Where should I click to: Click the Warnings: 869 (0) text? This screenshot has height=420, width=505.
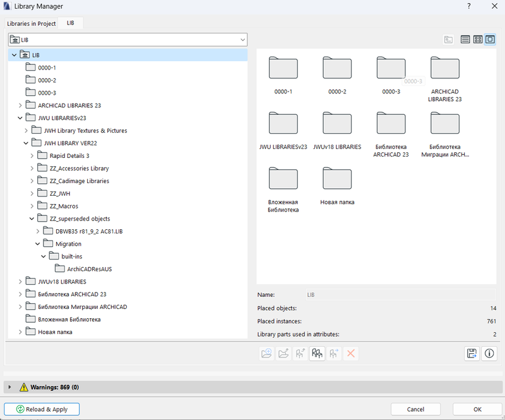(55, 387)
